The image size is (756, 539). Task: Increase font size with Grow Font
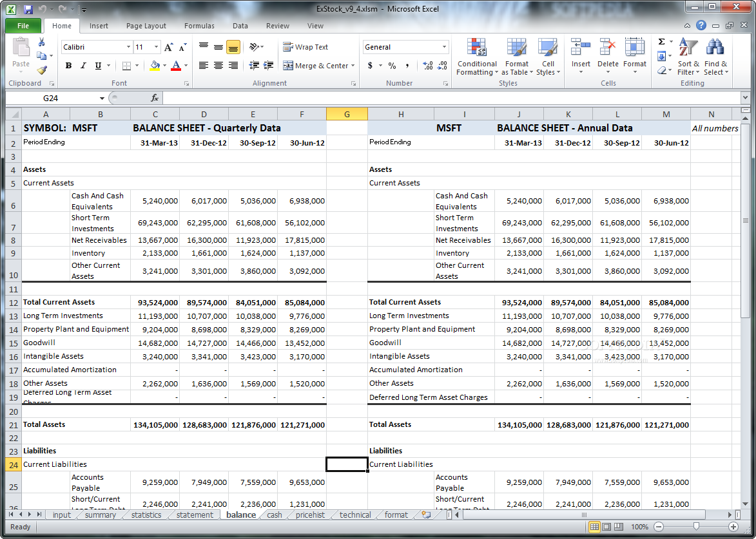pos(168,47)
